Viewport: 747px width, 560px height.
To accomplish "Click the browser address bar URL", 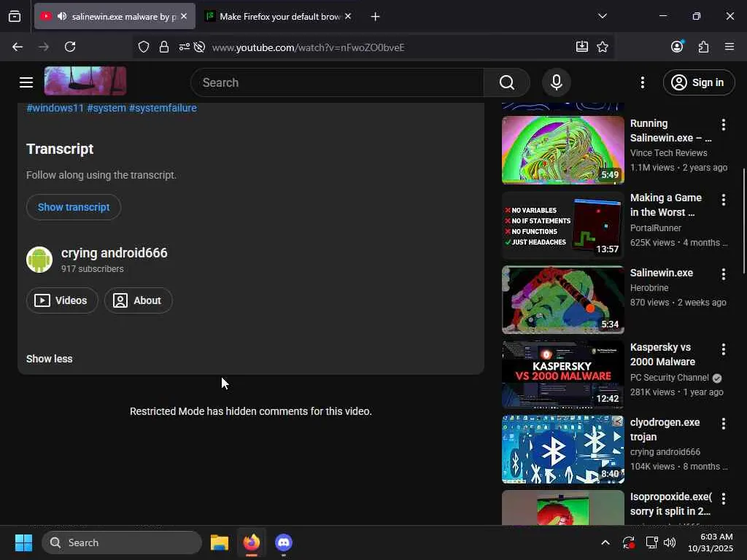I will tap(309, 47).
